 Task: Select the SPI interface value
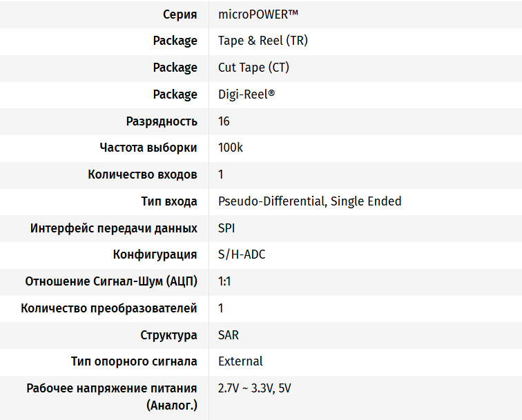[226, 228]
